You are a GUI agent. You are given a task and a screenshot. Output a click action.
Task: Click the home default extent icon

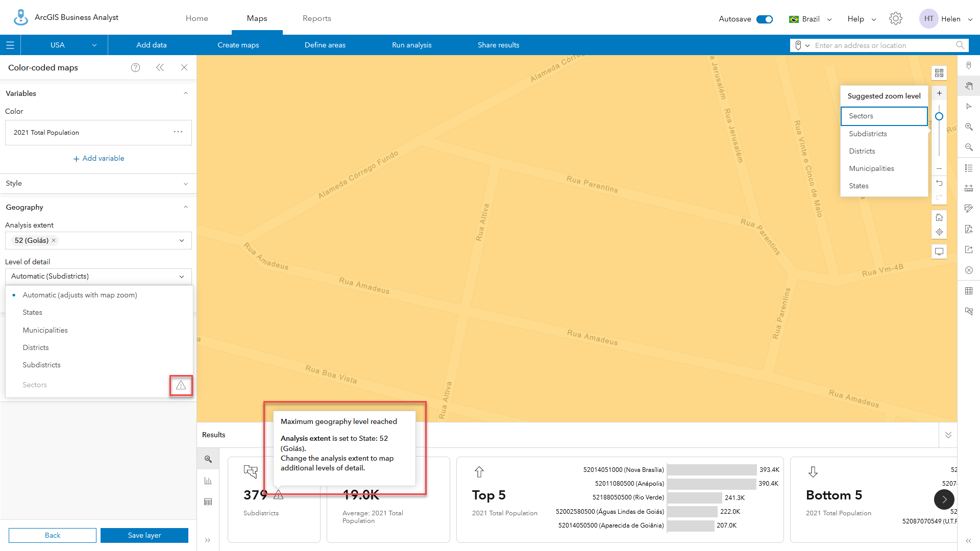(940, 217)
